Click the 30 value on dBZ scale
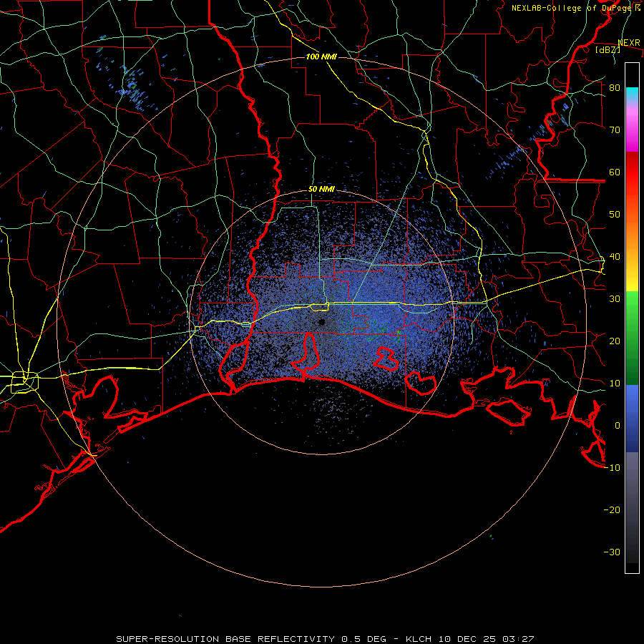The height and width of the screenshot is (644, 644). pyautogui.click(x=615, y=299)
